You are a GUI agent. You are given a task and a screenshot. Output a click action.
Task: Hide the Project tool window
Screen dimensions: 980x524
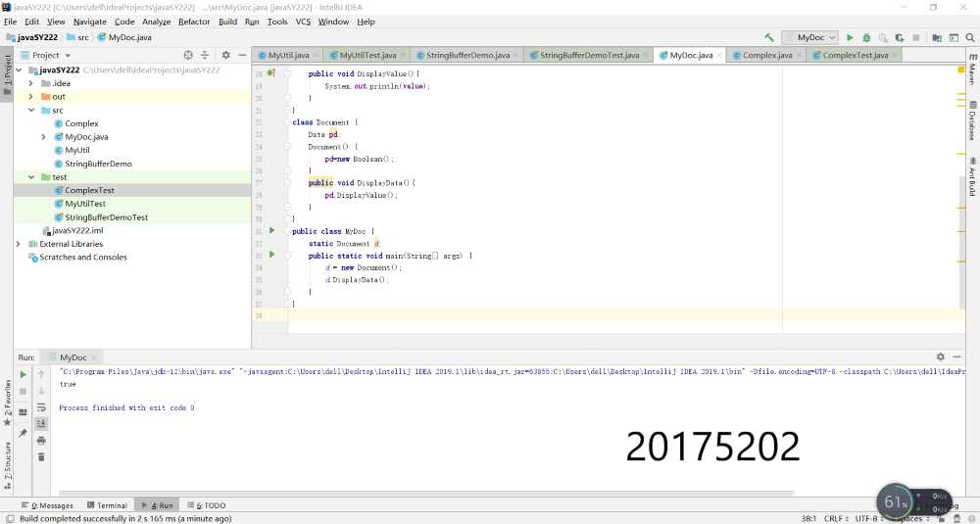click(x=242, y=55)
